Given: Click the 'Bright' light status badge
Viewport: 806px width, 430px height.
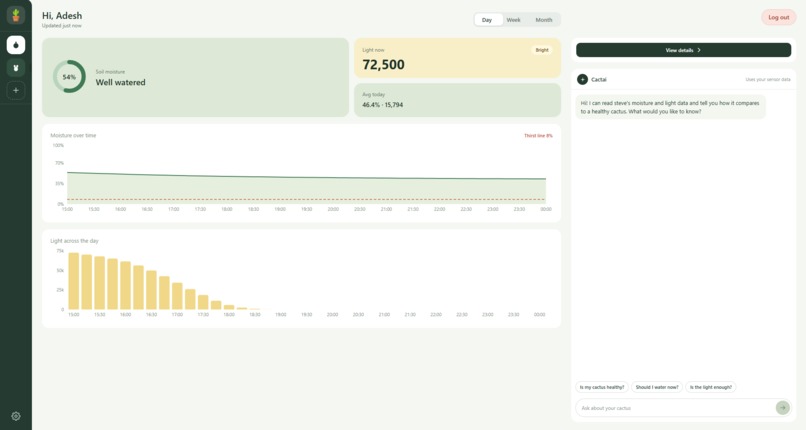Looking at the screenshot, I should [542, 50].
